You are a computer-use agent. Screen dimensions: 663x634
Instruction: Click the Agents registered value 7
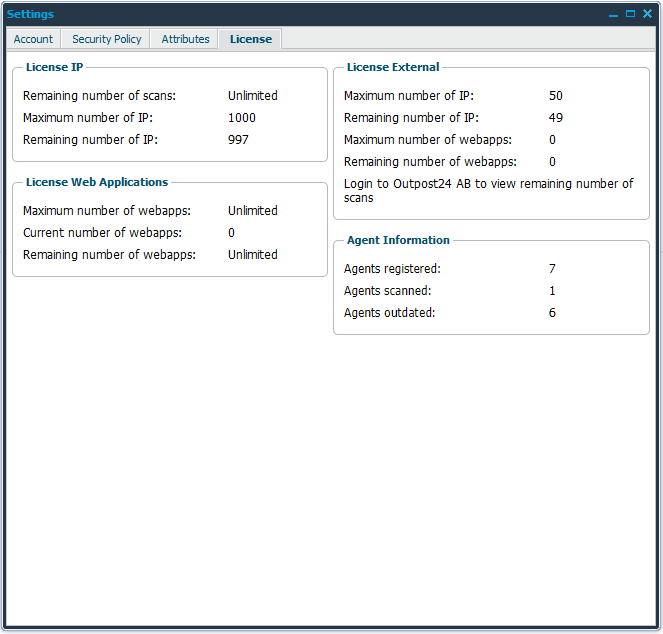[x=552, y=269]
